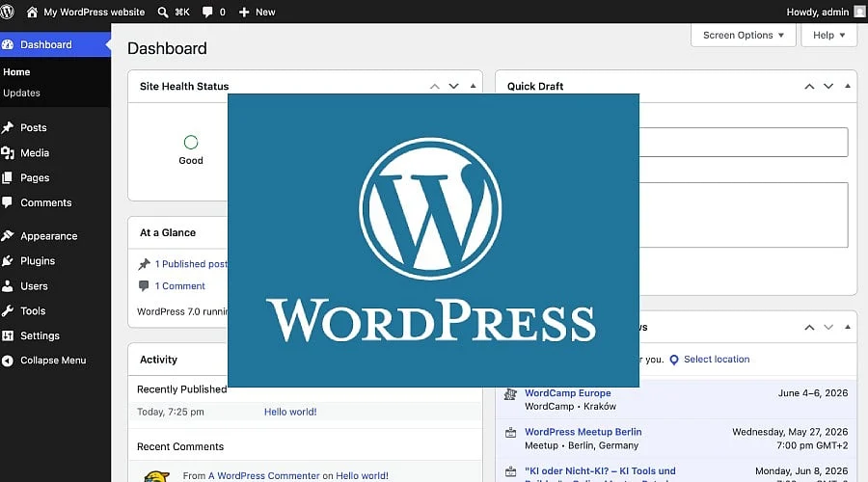The height and width of the screenshot is (482, 868).
Task: Click the admin avatar in the top bar
Action: [859, 12]
